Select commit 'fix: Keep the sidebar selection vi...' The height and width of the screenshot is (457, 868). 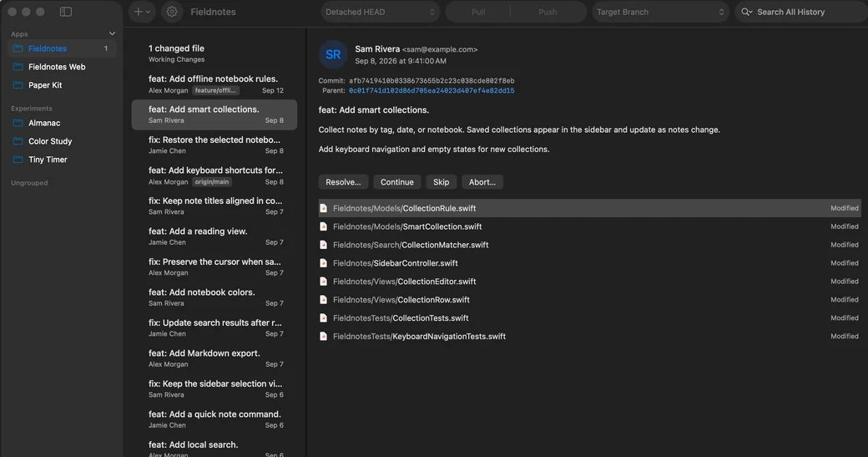214,388
